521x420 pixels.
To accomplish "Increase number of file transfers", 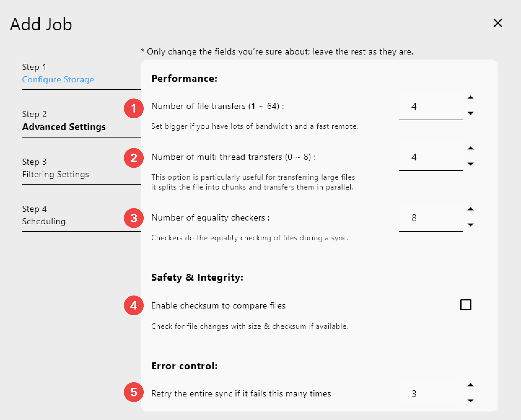I will pyautogui.click(x=471, y=98).
